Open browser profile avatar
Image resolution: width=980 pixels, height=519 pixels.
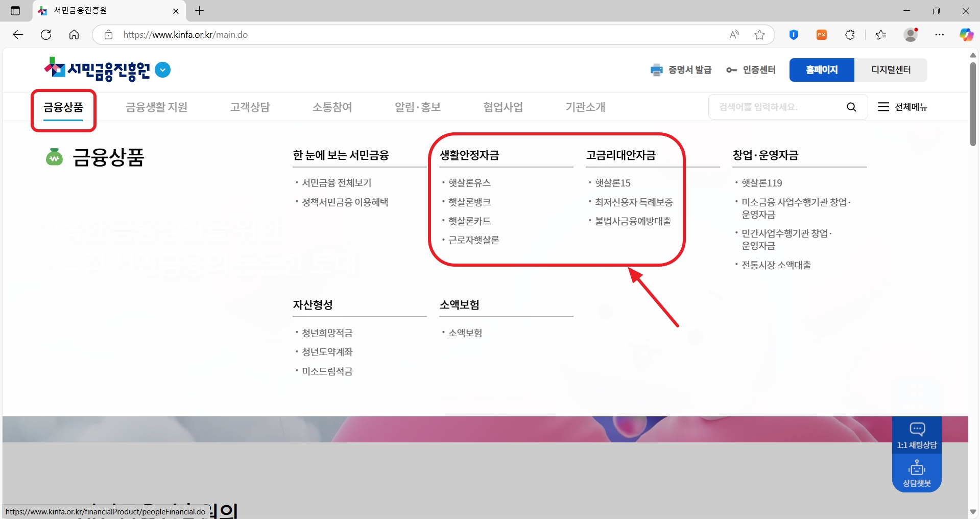point(911,35)
